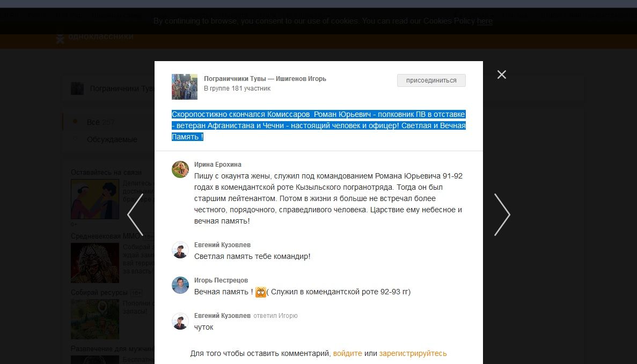Screen dimensions: 637x364
Task: Open Ирина Ерохина profile name
Action: pos(218,165)
